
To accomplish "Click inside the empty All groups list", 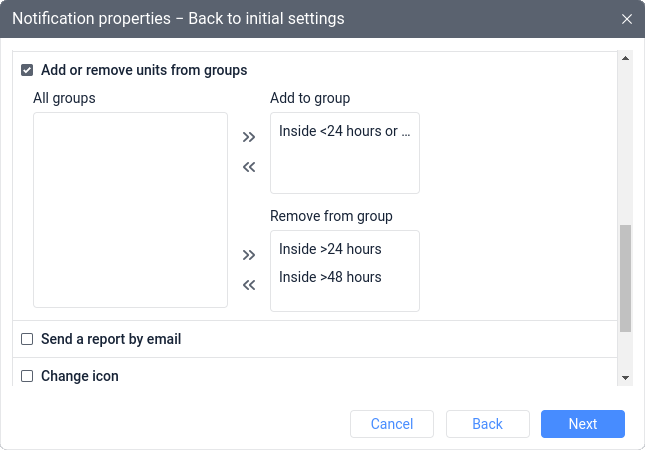I will [130, 210].
